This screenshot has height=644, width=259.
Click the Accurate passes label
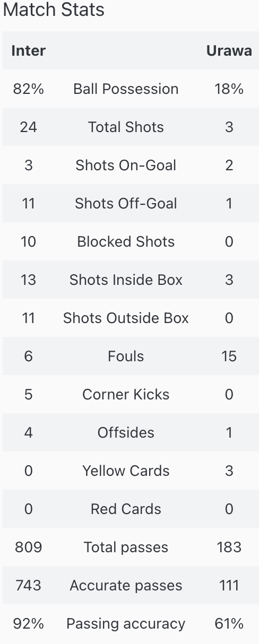click(x=126, y=586)
